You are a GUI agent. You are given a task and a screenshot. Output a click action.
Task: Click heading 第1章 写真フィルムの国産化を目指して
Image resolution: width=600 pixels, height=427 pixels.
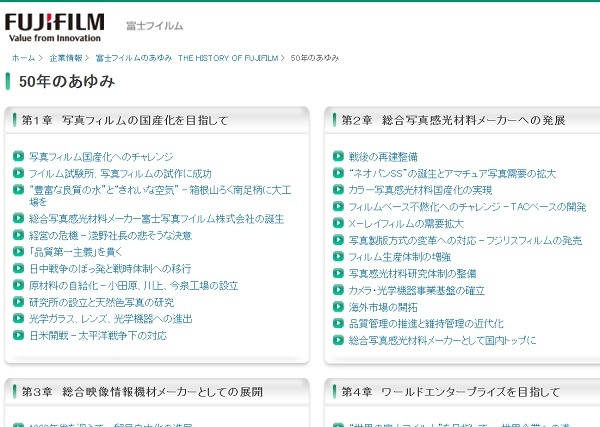(125, 120)
